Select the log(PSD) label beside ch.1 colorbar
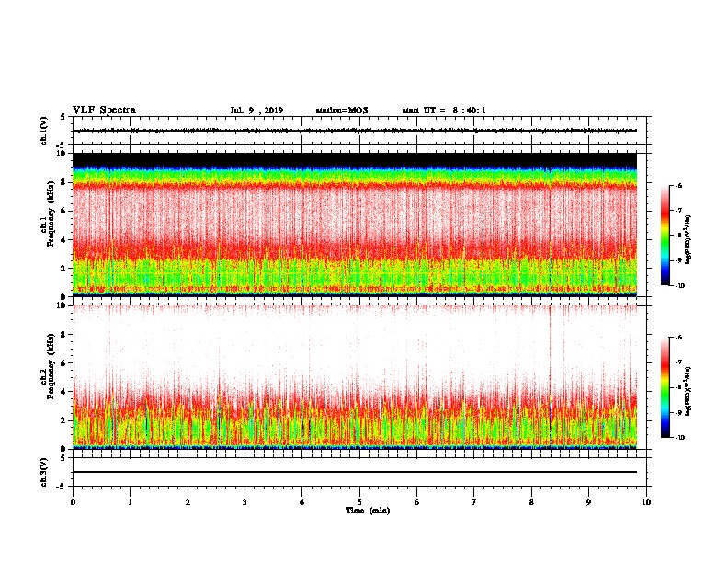 [x=688, y=239]
